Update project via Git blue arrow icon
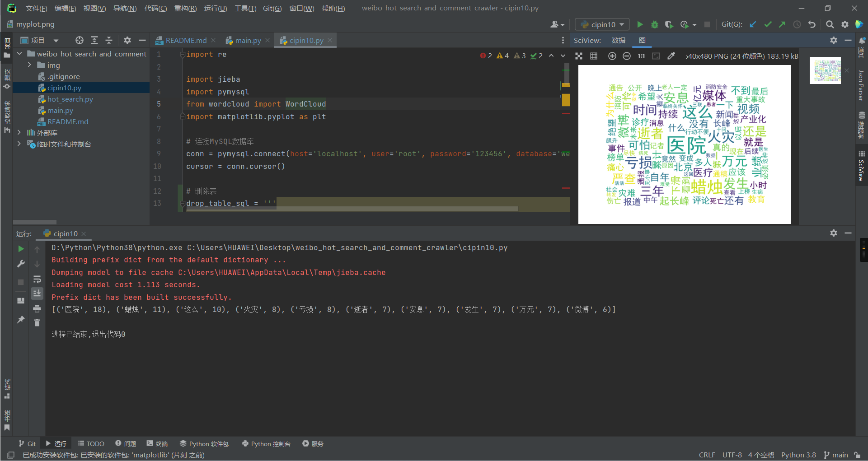Viewport: 868px width, 461px height. click(x=753, y=24)
